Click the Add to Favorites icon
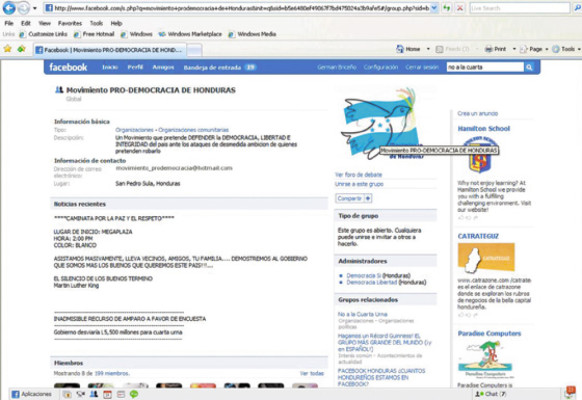Screen dimensions: 582x400 [x=21, y=49]
